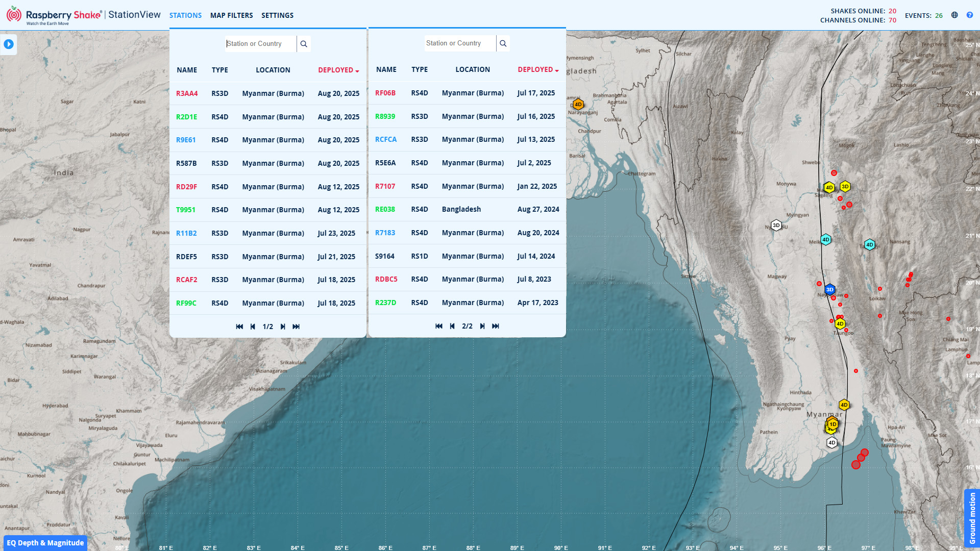The image size is (980, 551).
Task: Select cyan 4D station marker near Meiktila
Action: [x=826, y=239]
